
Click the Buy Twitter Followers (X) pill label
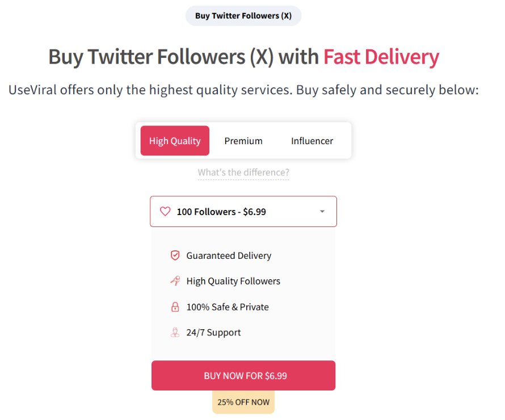click(x=243, y=16)
